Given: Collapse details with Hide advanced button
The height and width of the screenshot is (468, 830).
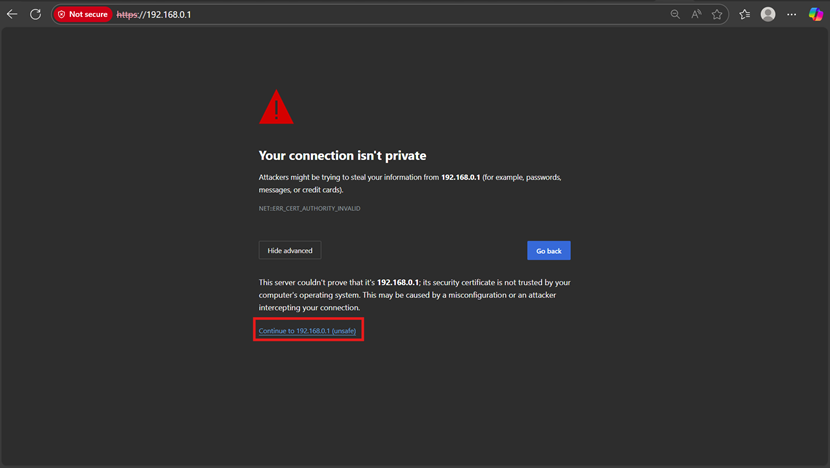Looking at the screenshot, I should point(290,250).
